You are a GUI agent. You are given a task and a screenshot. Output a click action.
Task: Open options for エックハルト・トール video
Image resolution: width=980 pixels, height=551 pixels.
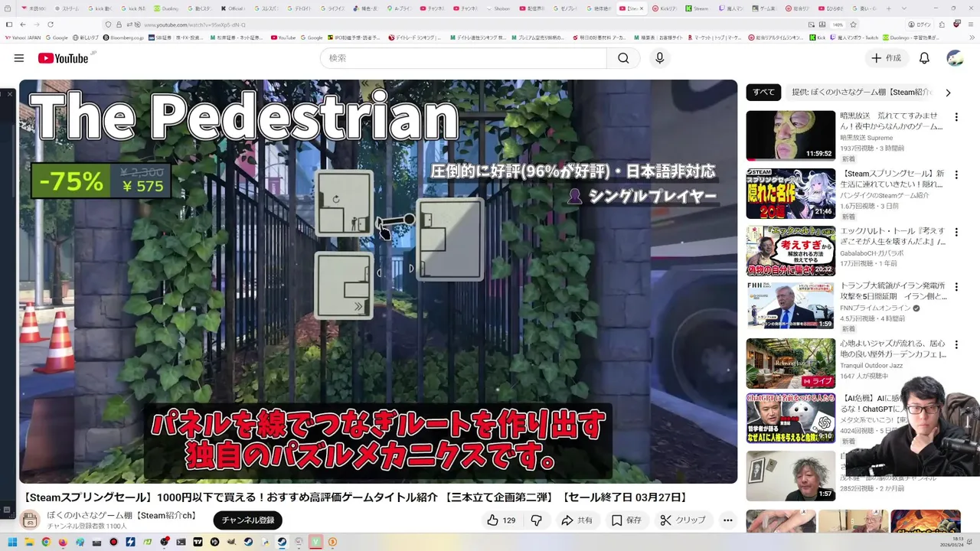[955, 232]
